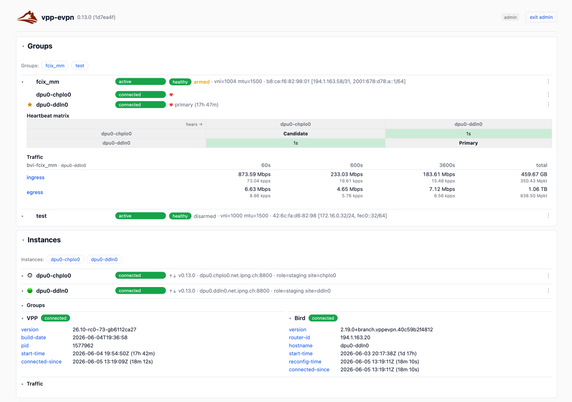Click the heartbeat heart icon next to primary
Screen dimensions: 572x402
pyautogui.click(x=171, y=105)
